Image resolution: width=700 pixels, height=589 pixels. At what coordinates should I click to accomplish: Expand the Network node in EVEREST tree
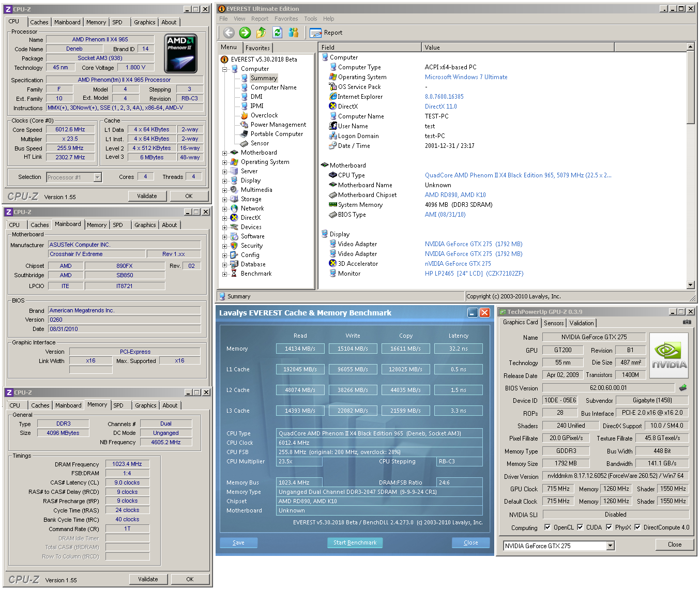pos(225,209)
